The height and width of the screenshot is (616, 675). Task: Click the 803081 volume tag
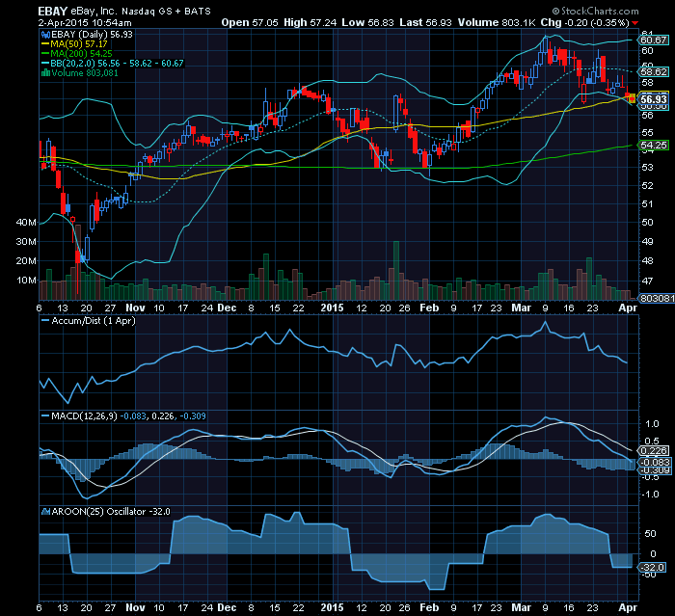click(657, 298)
